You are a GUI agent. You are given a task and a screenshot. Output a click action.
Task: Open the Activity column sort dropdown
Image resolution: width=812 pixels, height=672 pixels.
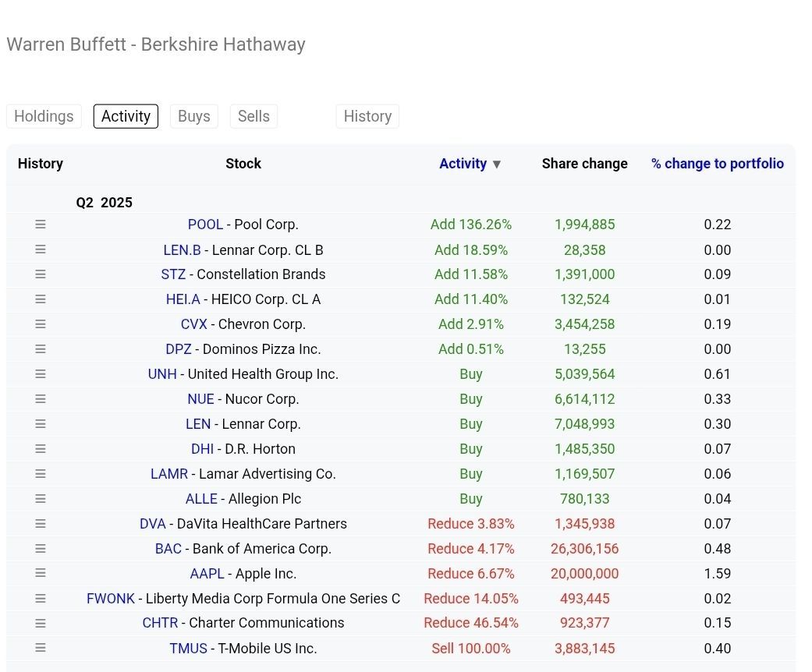470,164
